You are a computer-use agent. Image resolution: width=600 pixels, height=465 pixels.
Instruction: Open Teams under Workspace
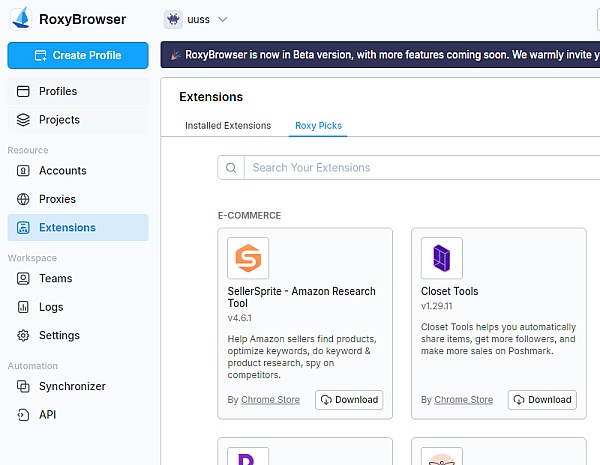point(55,279)
